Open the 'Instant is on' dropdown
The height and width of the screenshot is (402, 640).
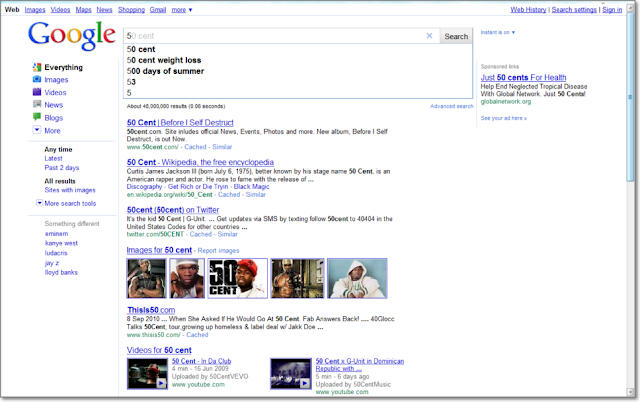tap(498, 32)
